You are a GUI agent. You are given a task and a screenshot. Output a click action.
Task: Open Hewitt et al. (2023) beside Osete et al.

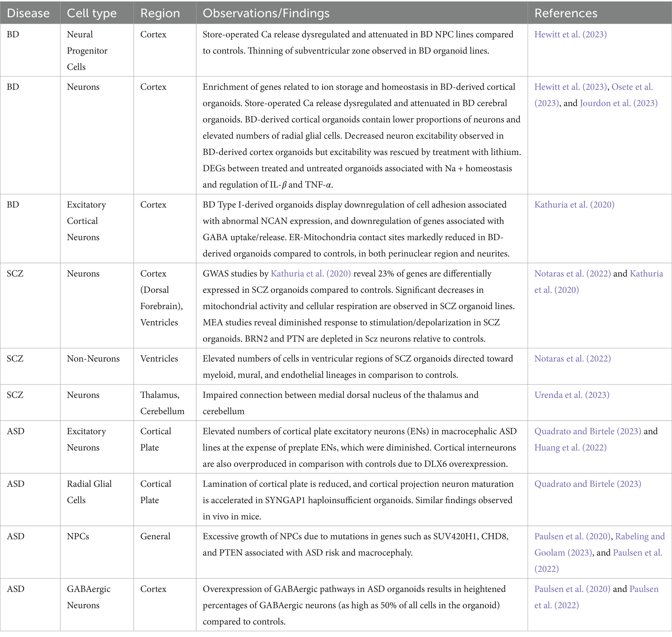[570, 87]
